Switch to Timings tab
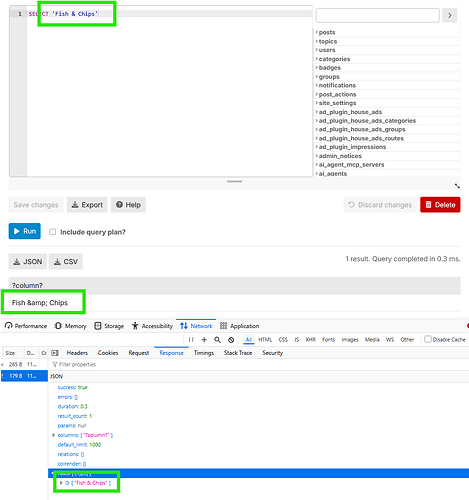The image size is (469, 500). tap(204, 353)
